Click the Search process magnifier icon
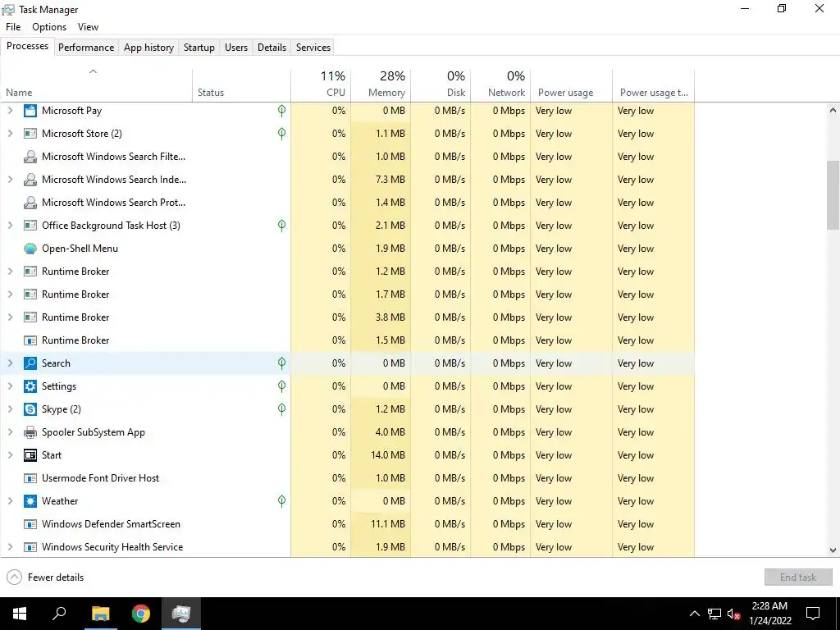Screen dimensions: 840x630 click(x=30, y=363)
